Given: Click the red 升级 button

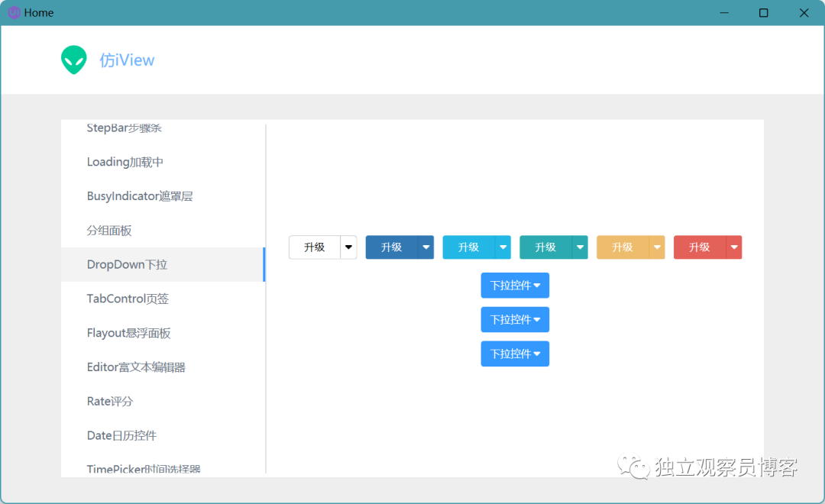Looking at the screenshot, I should (x=700, y=247).
